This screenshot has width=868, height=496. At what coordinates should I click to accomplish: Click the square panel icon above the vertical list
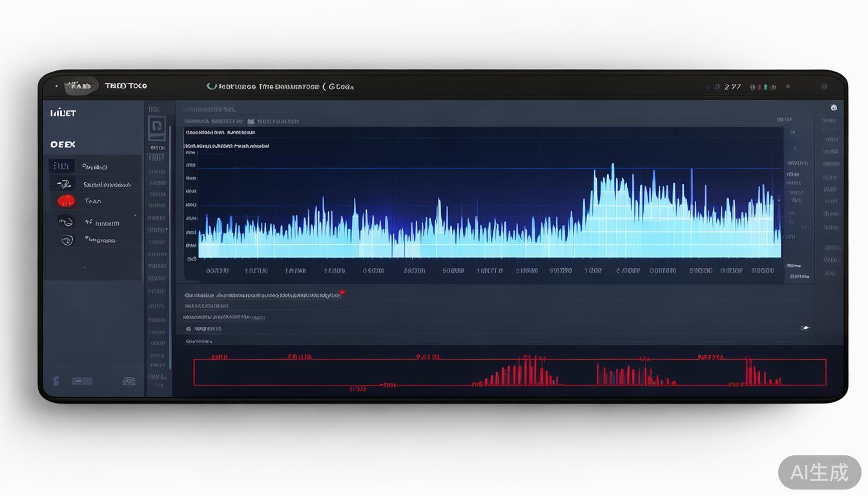[x=157, y=128]
